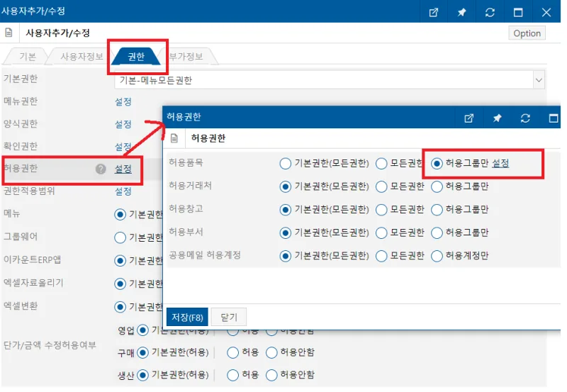Click the help question mark next to 허용권한
Viewport: 567px width, 392px height.
click(101, 169)
